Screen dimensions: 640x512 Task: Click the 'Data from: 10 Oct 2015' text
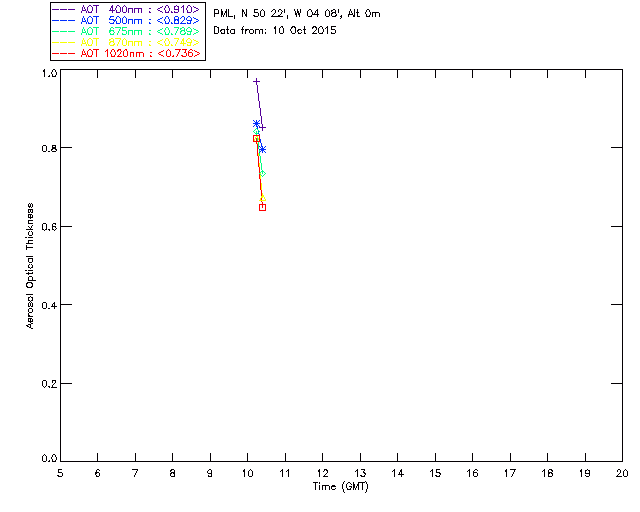275,31
